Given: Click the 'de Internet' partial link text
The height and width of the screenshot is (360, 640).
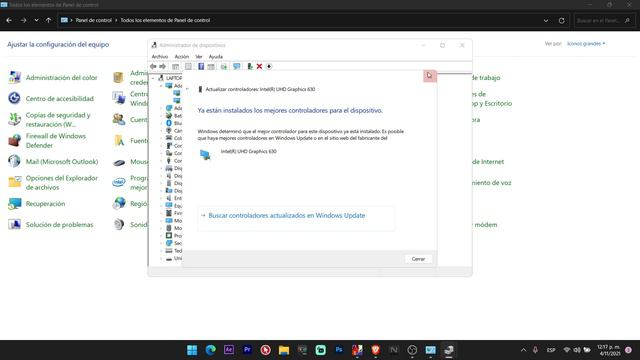Looking at the screenshot, I should [x=488, y=162].
